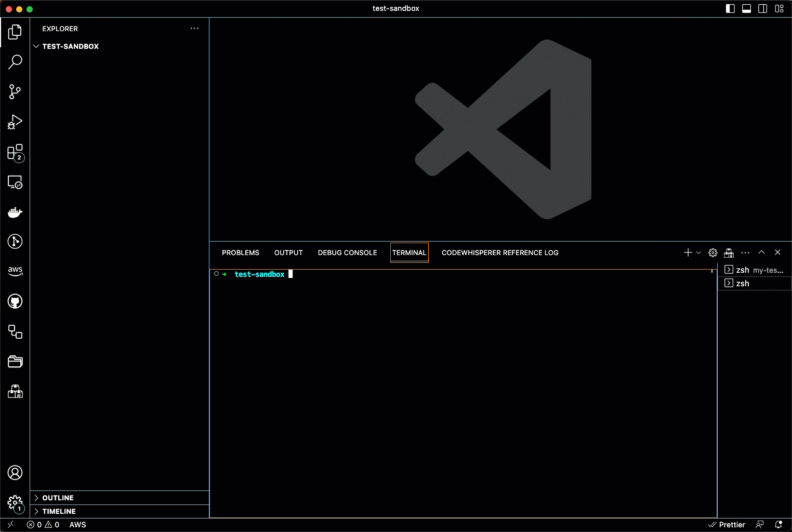The image size is (792, 532).
Task: Click the new terminal plus icon
Action: [x=688, y=252]
